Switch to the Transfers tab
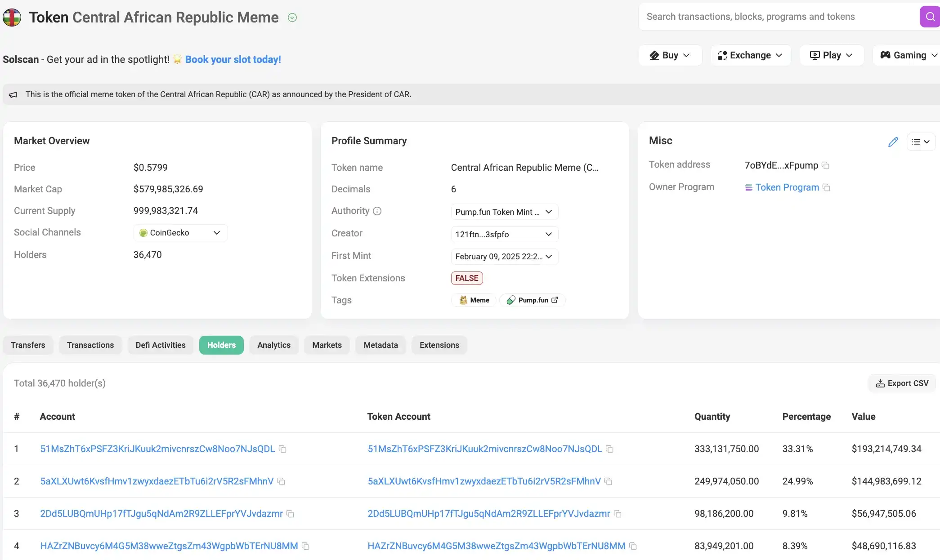Viewport: 940px width, 560px height. 27,345
